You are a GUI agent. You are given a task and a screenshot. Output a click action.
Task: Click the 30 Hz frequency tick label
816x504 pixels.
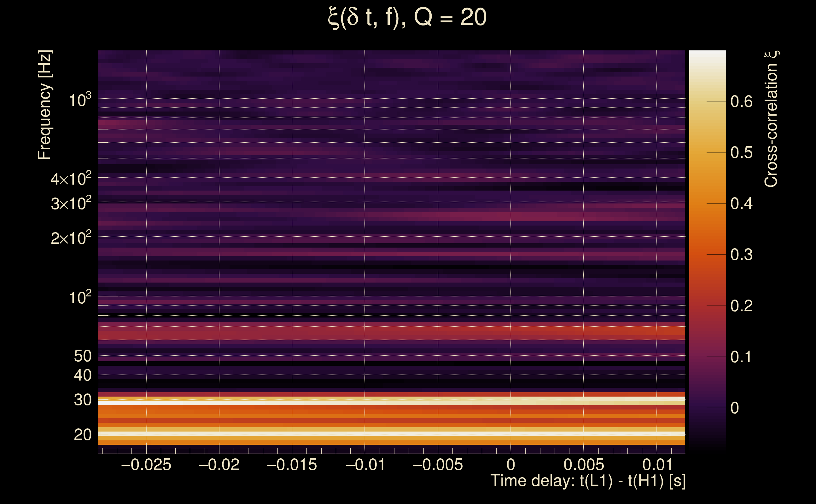click(x=82, y=400)
